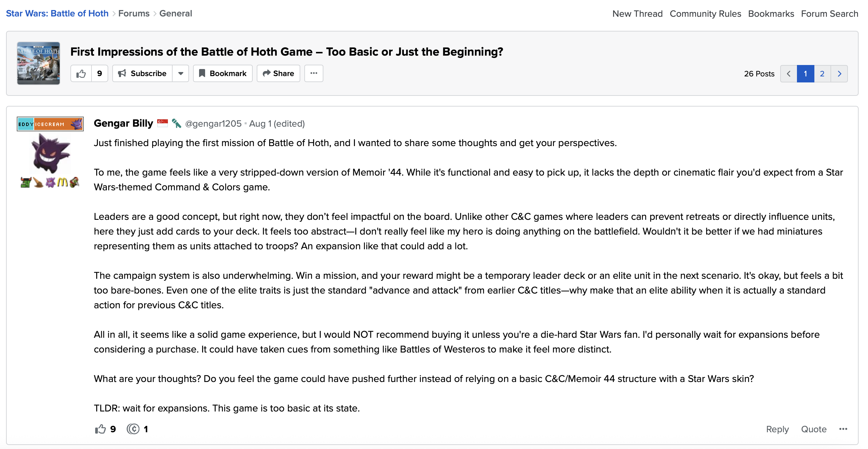Open the post's three-dot options menu
Viewport: 868px width, 449px height.
click(x=843, y=429)
